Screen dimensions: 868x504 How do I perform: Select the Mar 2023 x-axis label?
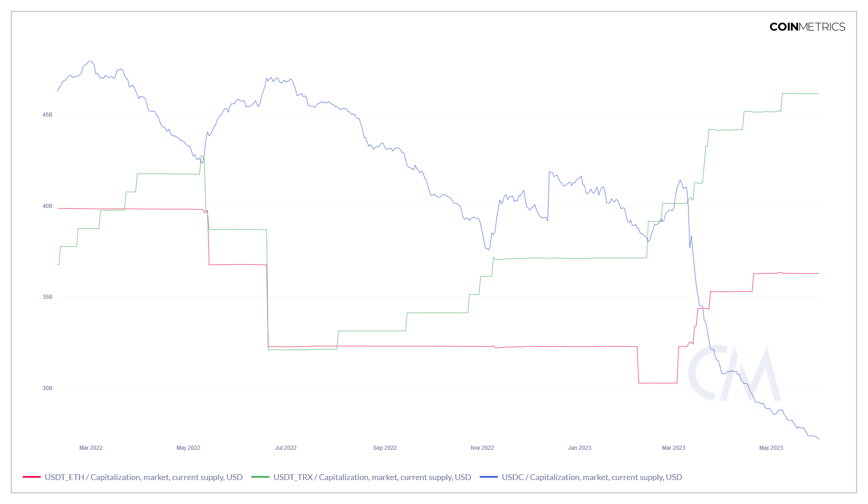[674, 448]
